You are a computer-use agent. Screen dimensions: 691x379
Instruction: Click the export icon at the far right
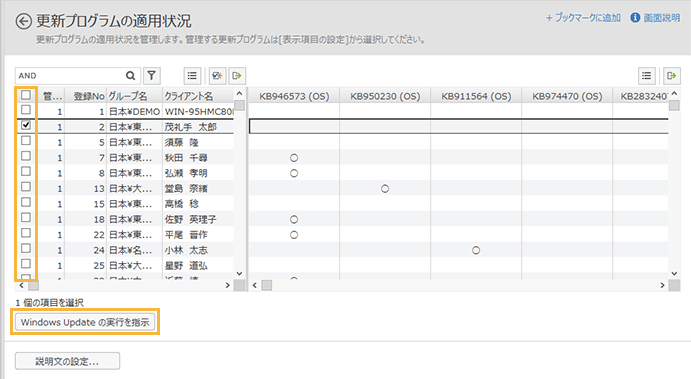[x=672, y=76]
